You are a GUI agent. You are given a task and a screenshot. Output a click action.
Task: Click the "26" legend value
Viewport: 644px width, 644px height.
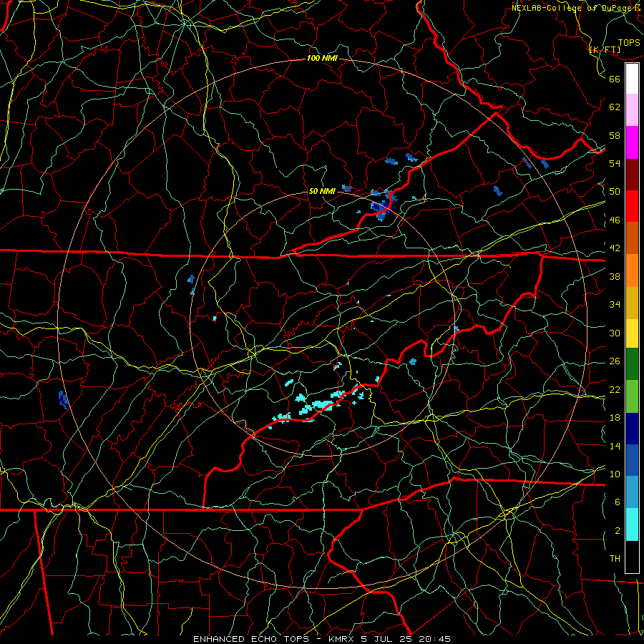[615, 361]
